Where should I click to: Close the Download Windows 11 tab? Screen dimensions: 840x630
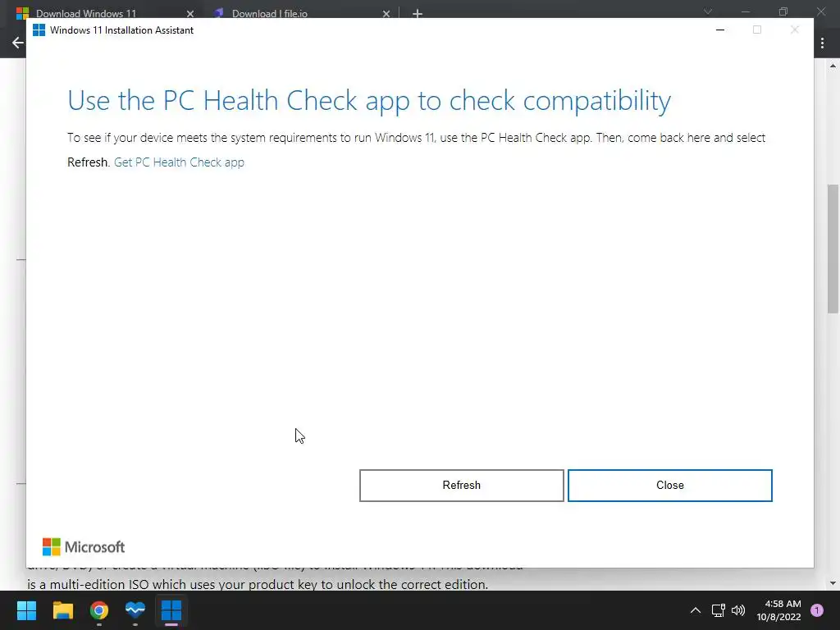click(190, 14)
